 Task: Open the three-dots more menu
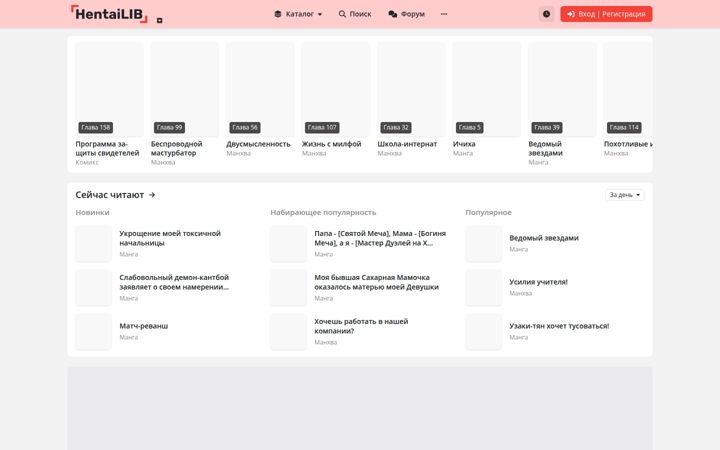coord(444,14)
